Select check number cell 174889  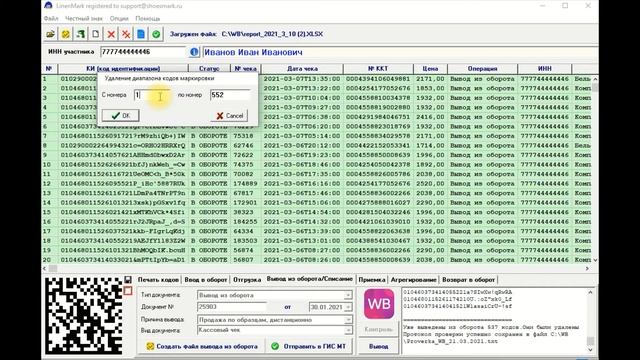point(245,184)
